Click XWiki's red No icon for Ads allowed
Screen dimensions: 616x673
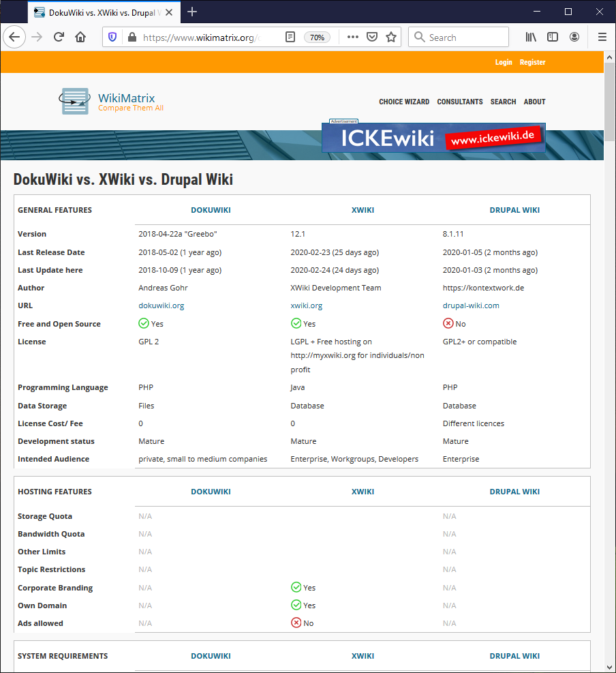(296, 623)
